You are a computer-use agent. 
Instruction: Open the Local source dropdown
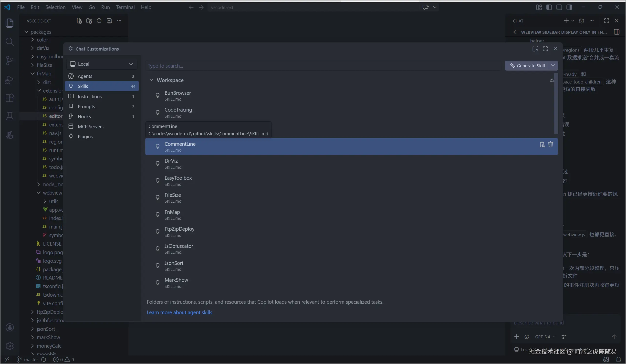(102, 64)
